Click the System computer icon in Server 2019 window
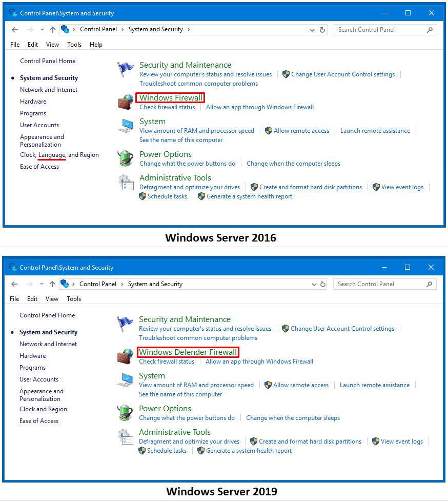448x502 pixels. coord(125,380)
